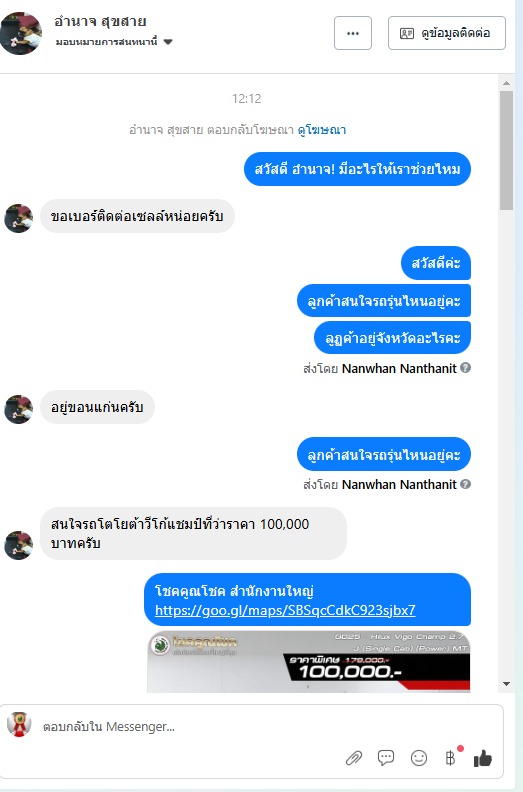
Task: Click the baht payment request icon
Action: tap(450, 758)
